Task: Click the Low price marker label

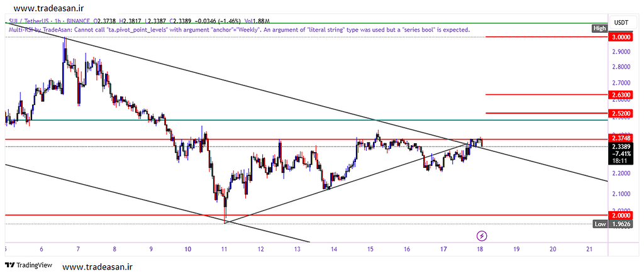Action: point(599,224)
